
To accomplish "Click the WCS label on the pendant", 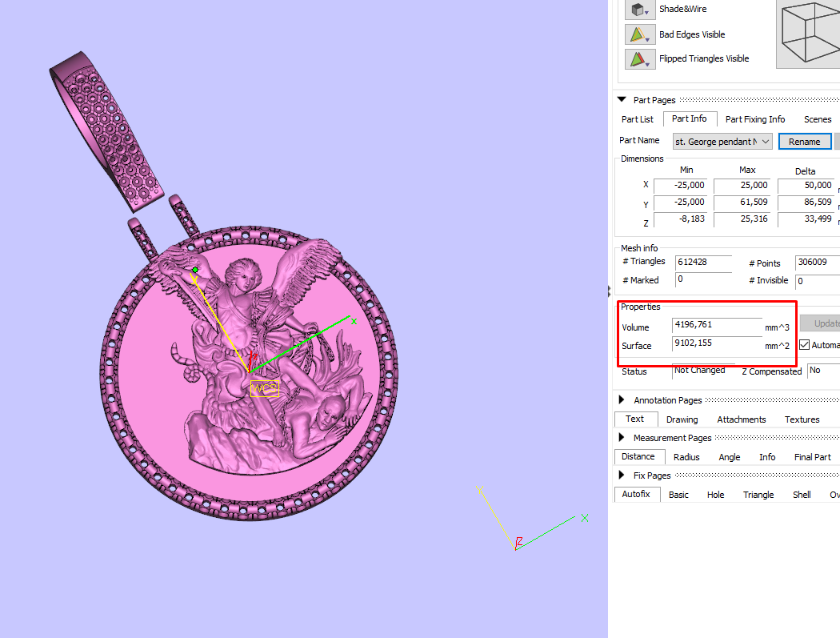I will pyautogui.click(x=265, y=388).
